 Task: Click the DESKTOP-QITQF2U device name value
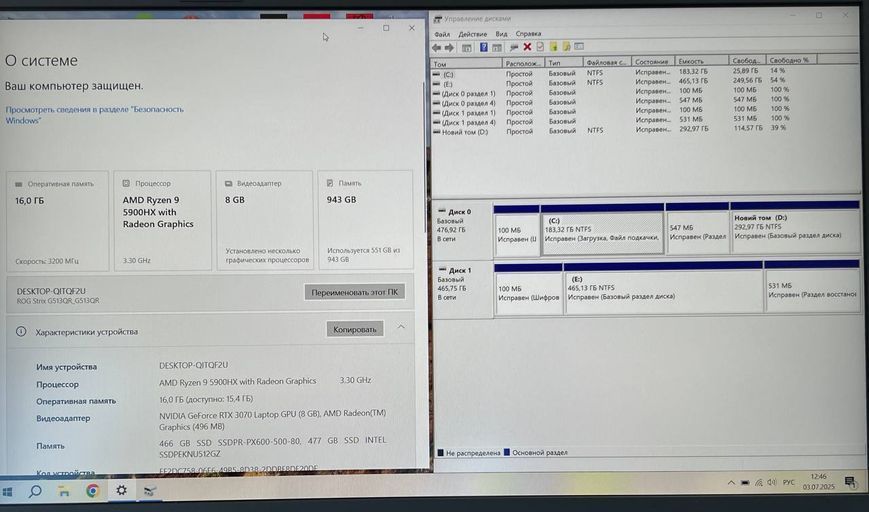pyautogui.click(x=193, y=365)
